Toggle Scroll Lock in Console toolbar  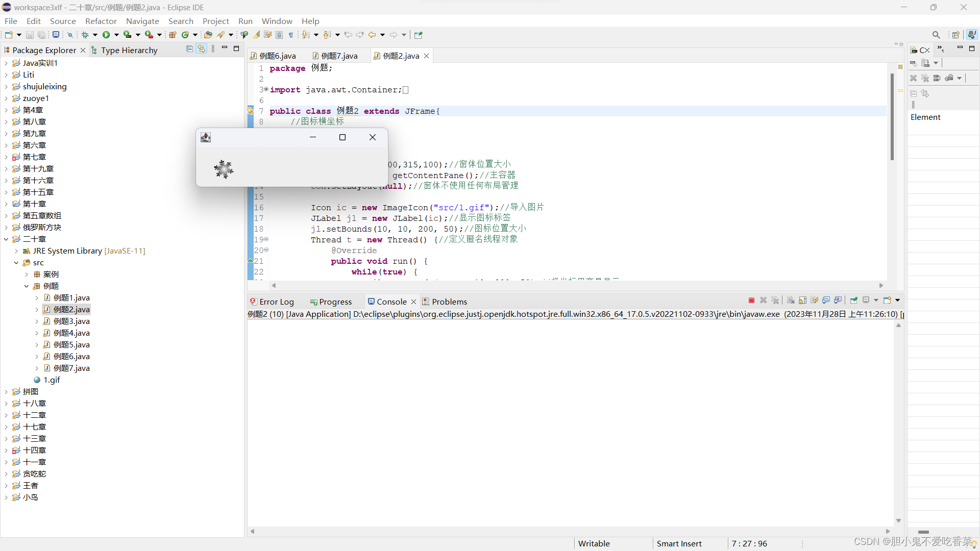(x=802, y=300)
